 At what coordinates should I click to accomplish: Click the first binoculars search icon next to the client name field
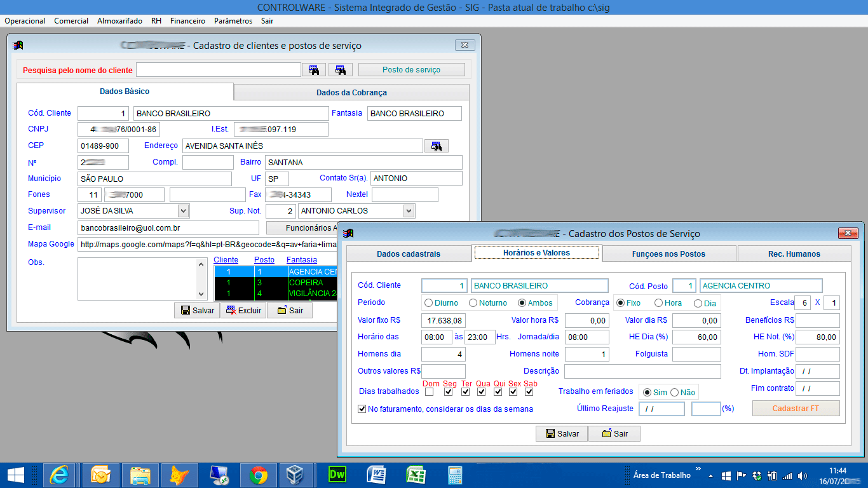314,70
